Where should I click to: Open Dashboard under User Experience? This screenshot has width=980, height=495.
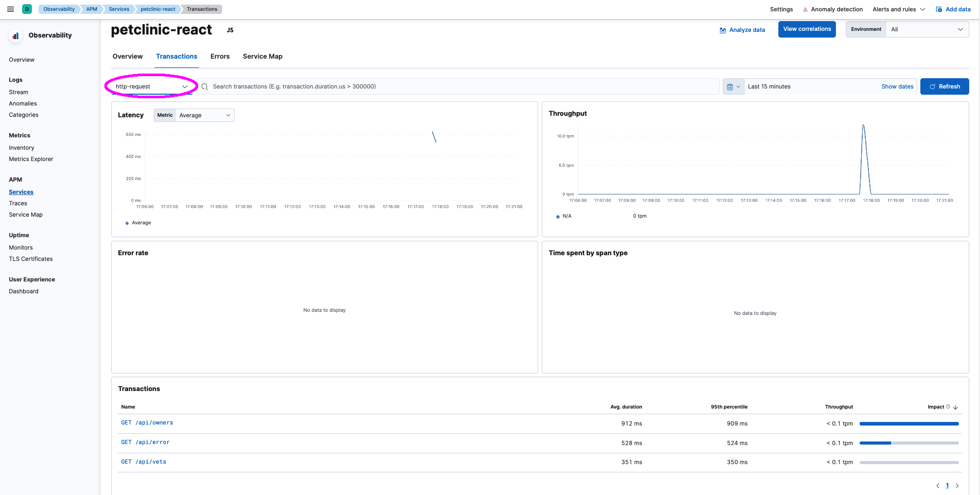(x=24, y=291)
